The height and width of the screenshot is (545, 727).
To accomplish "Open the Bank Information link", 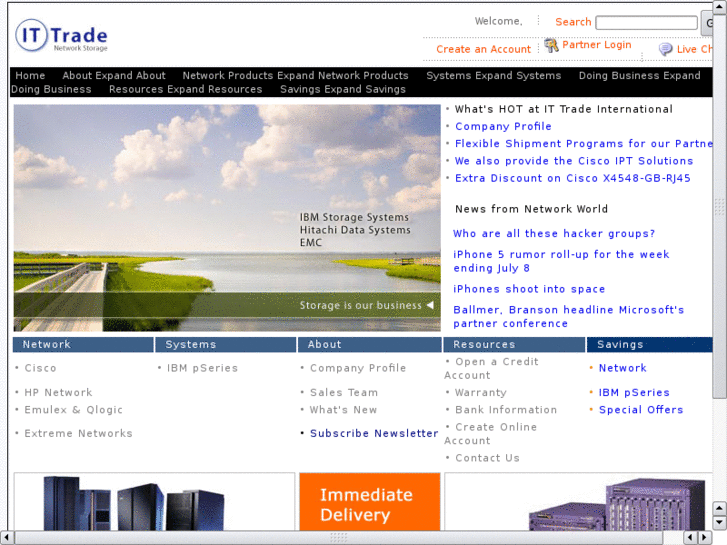I will [506, 410].
